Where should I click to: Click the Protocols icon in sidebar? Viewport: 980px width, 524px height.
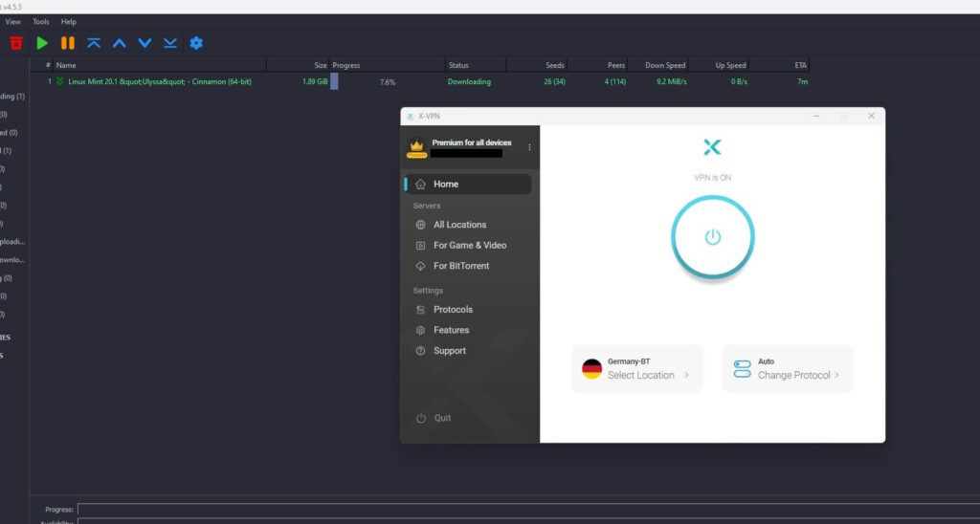(421, 310)
